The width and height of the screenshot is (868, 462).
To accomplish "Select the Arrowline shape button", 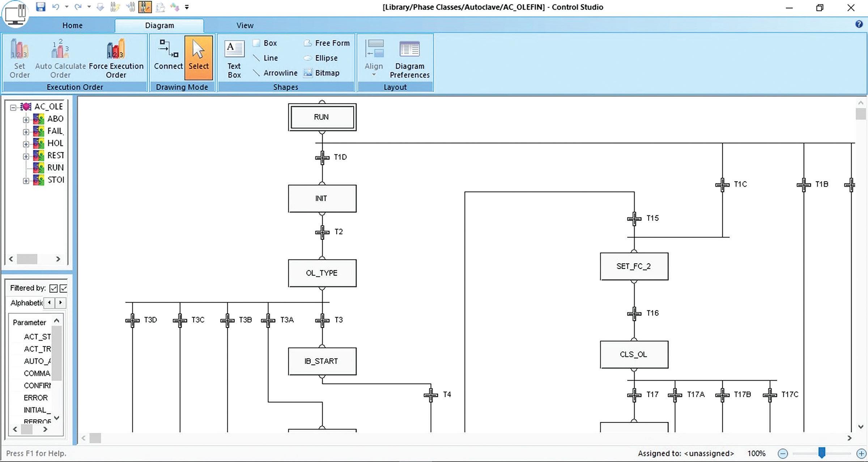I will 276,73.
